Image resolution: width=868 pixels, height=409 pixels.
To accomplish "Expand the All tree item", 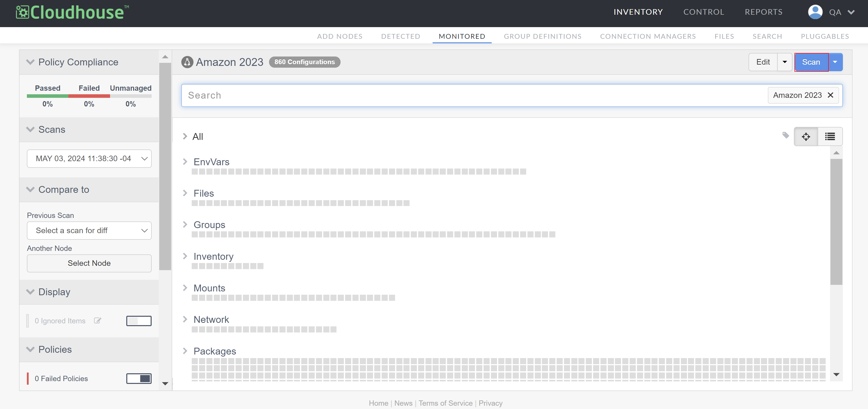I will pos(185,136).
